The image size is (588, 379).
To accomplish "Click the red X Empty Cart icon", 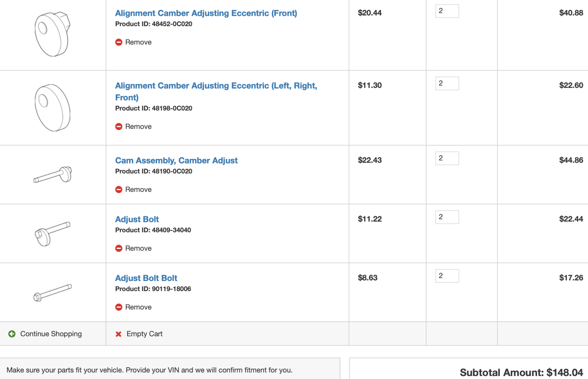I will pyautogui.click(x=119, y=334).
